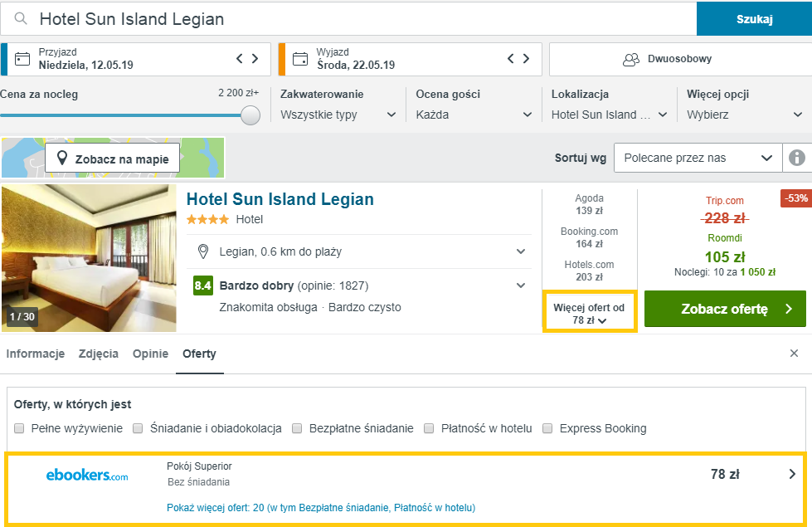Open Sortuj wg Polecane przez nas dropdown
This screenshot has width=812, height=527.
(x=698, y=158)
